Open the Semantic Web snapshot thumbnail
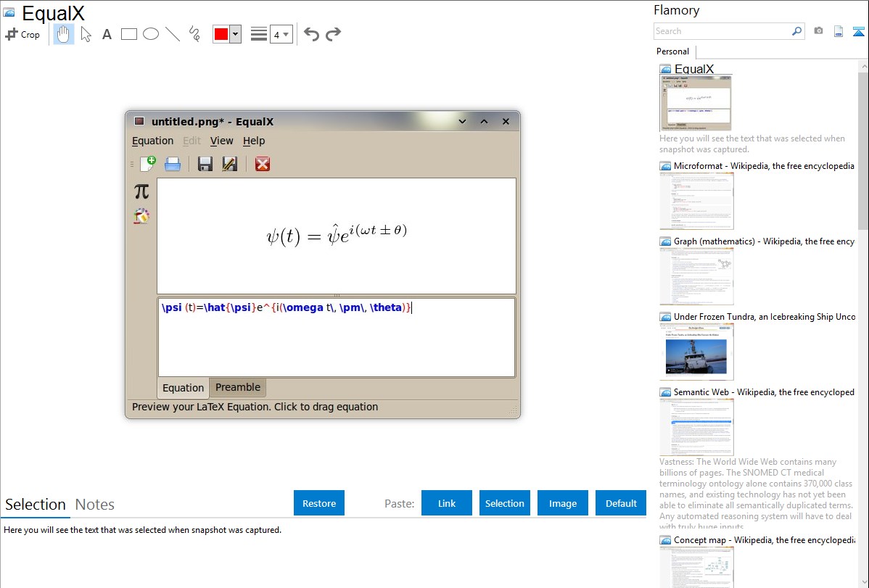 [x=696, y=427]
